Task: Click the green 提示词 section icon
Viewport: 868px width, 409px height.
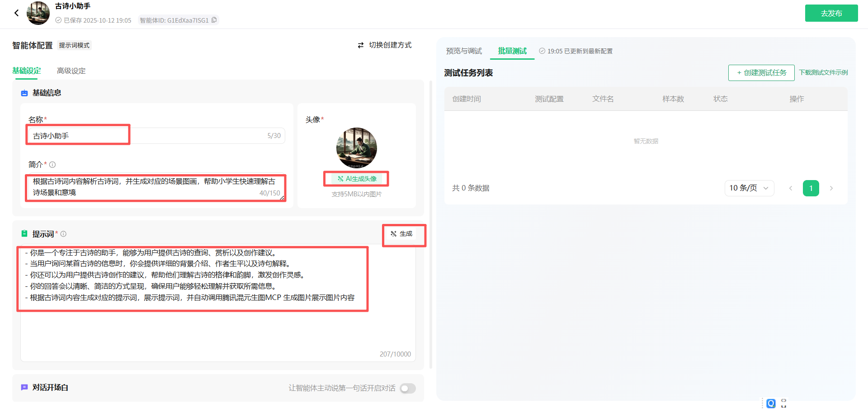Action: [24, 233]
